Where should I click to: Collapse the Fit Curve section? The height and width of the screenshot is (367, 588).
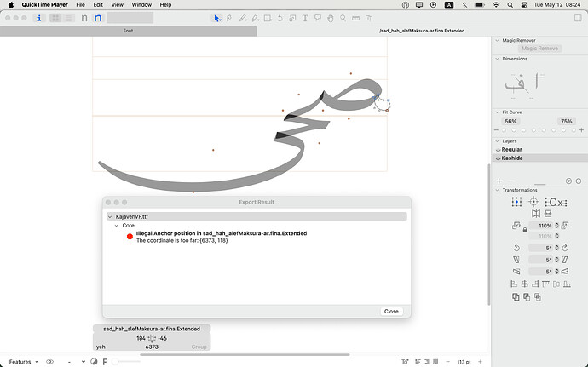(x=498, y=112)
